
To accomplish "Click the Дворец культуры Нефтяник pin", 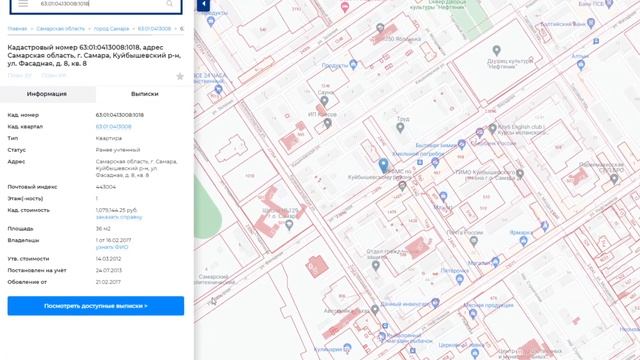I will [496, 51].
